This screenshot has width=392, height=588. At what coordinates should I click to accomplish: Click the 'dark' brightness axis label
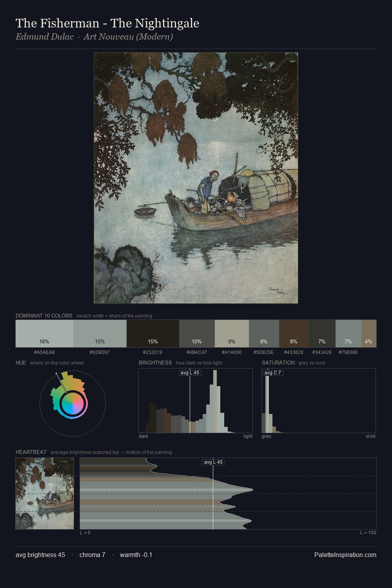click(x=143, y=436)
